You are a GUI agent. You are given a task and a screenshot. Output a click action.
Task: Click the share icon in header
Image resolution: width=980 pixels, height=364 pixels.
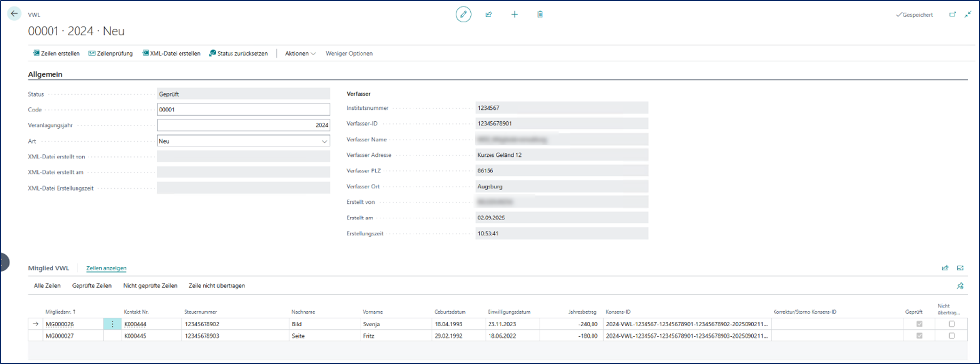point(489,14)
